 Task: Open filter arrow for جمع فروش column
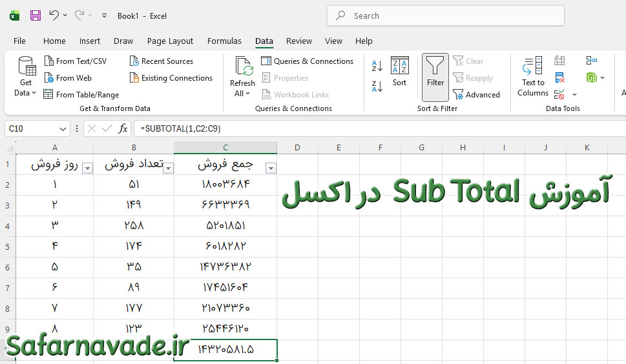tap(271, 168)
